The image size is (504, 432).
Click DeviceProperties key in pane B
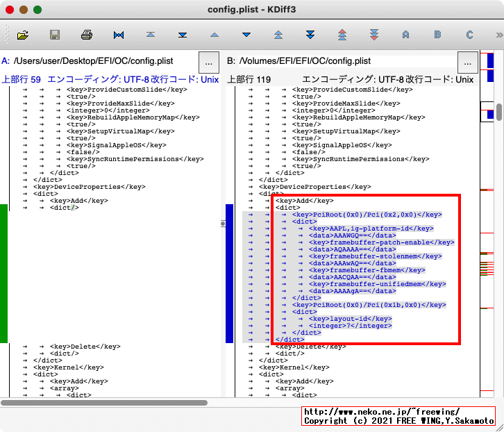314,187
